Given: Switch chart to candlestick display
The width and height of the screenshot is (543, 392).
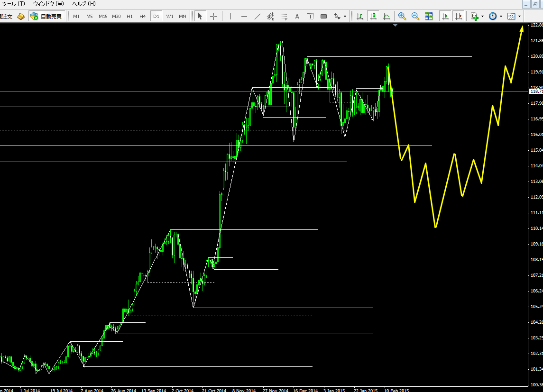Looking at the screenshot, I should (373, 16).
